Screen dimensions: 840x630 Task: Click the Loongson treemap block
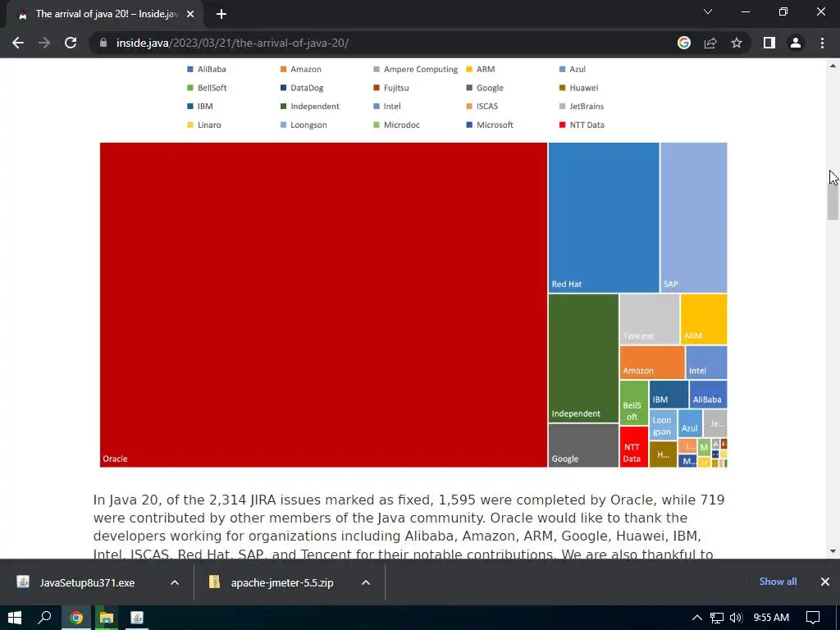click(x=663, y=425)
